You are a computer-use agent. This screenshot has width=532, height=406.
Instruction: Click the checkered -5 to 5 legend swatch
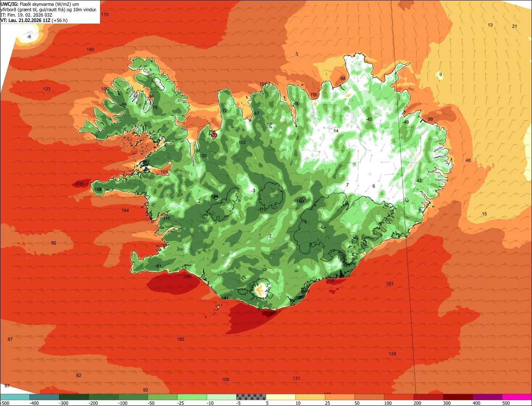pyautogui.click(x=251, y=397)
